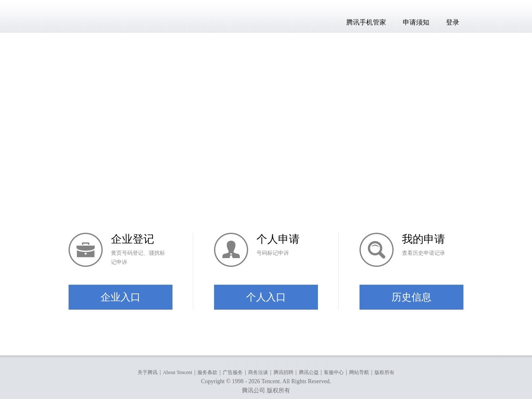Image resolution: width=532 pixels, height=399 pixels.
Task: Open the 网站导航 footer link
Action: point(359,372)
